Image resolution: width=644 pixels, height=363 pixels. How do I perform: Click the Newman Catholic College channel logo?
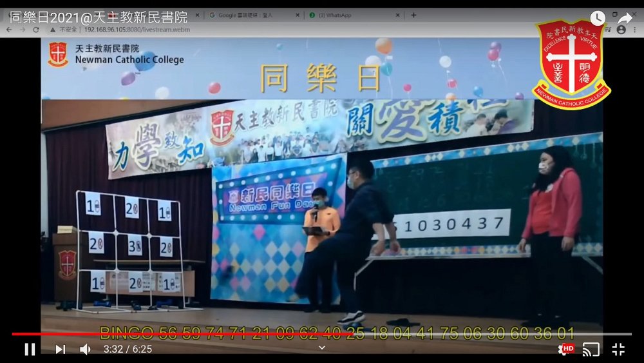(571, 63)
